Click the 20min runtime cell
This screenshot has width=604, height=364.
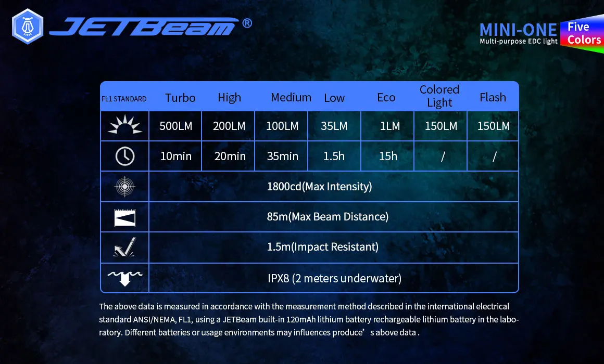(229, 156)
